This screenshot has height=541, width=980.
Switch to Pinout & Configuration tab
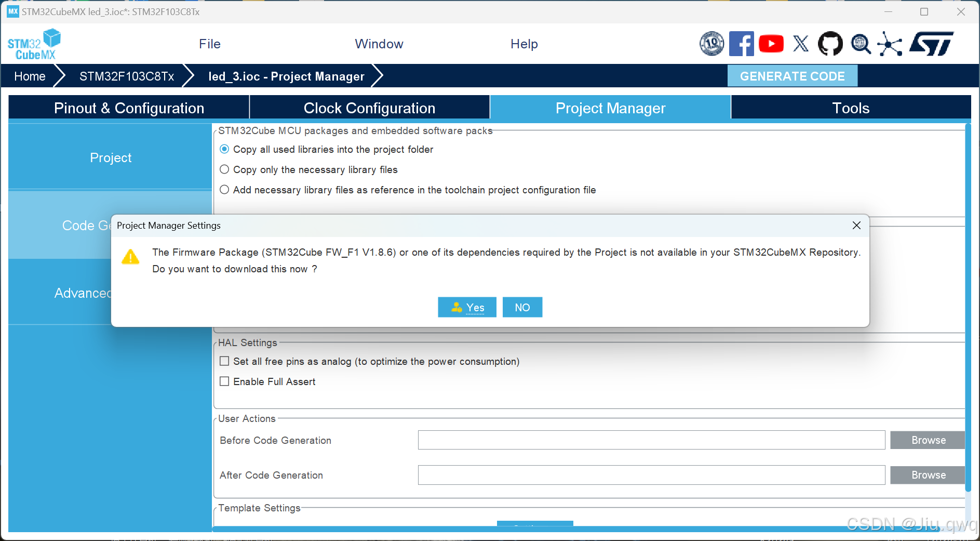129,108
